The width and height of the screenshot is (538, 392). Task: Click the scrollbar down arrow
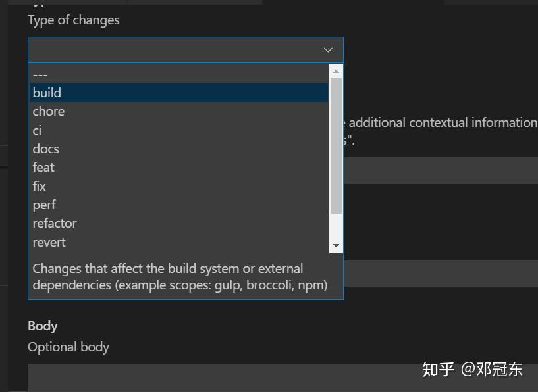(336, 246)
